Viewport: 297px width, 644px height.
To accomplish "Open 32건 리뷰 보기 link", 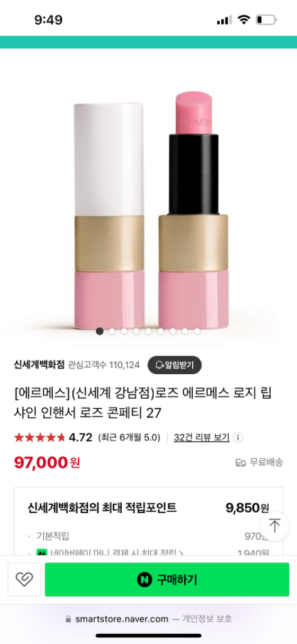I will 202,438.
